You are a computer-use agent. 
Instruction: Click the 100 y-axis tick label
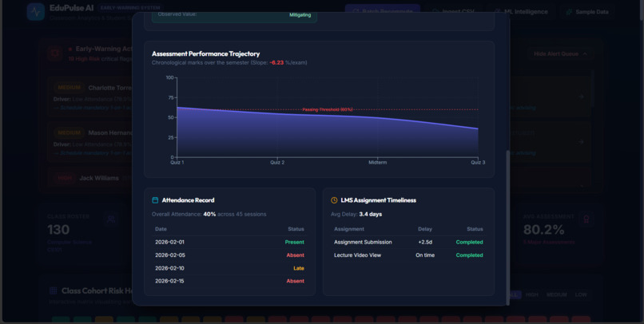pyautogui.click(x=169, y=77)
